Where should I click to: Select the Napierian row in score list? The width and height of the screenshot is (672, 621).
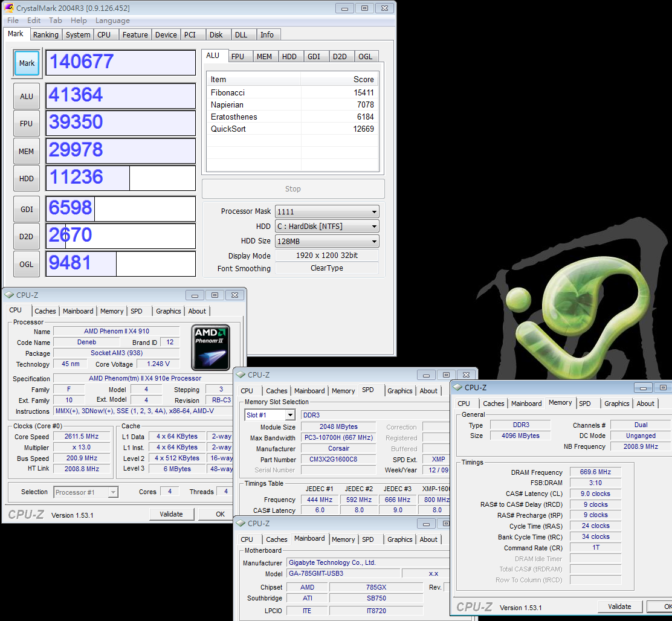pyautogui.click(x=292, y=105)
